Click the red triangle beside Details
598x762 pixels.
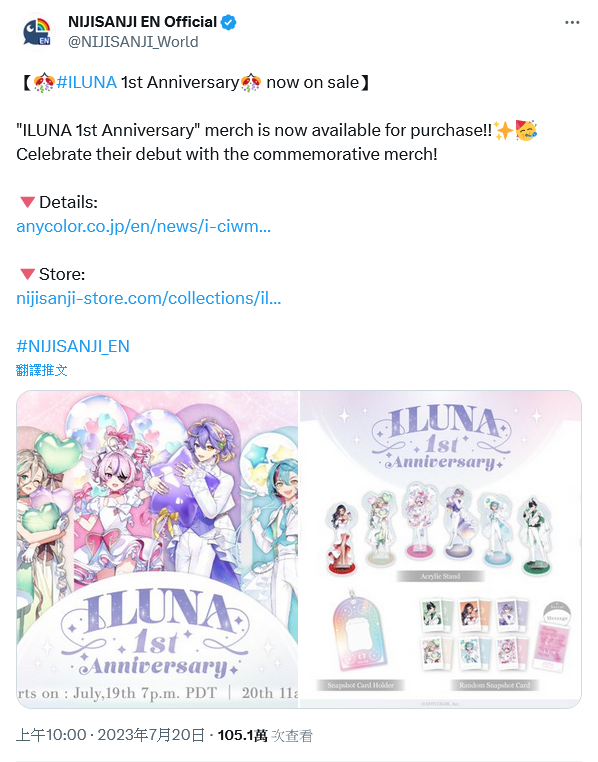(27, 202)
